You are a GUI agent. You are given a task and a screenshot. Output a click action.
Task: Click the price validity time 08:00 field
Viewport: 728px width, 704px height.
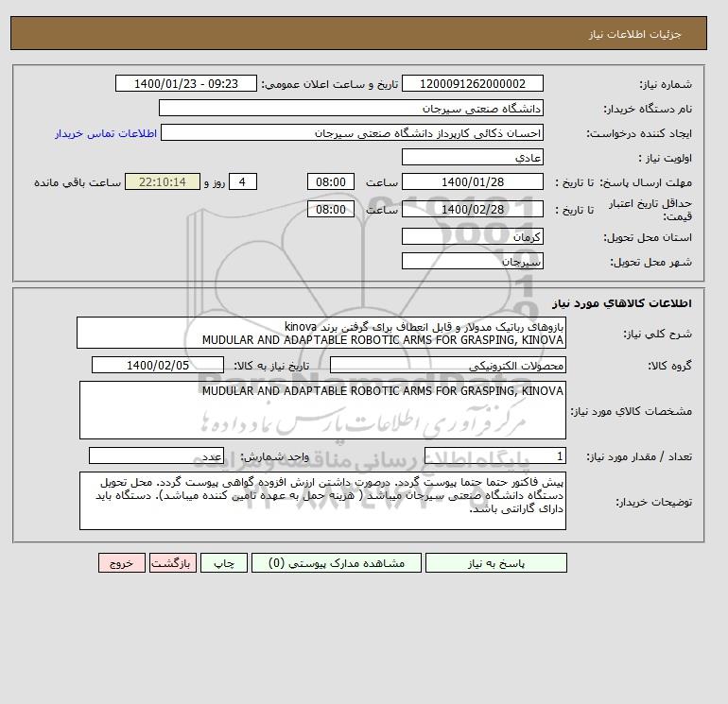(331, 209)
